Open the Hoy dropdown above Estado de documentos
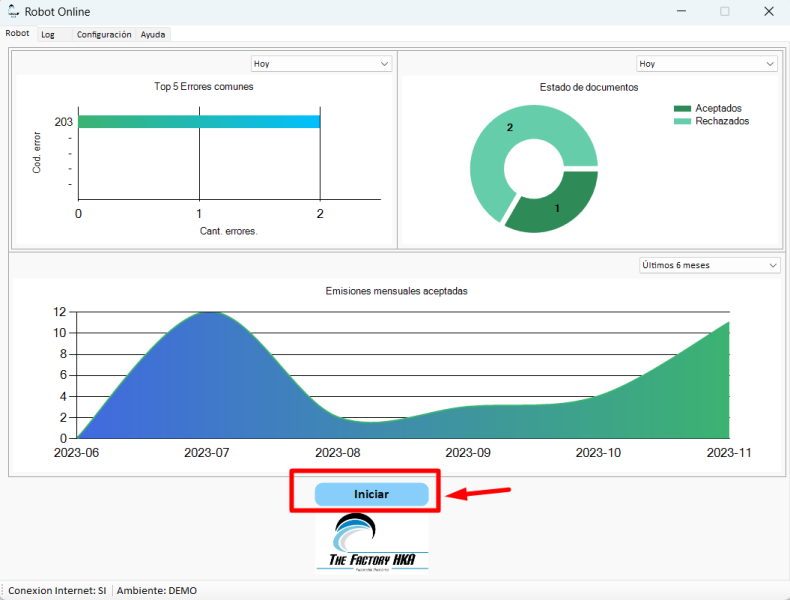Image resolution: width=790 pixels, height=600 pixels. click(706, 63)
